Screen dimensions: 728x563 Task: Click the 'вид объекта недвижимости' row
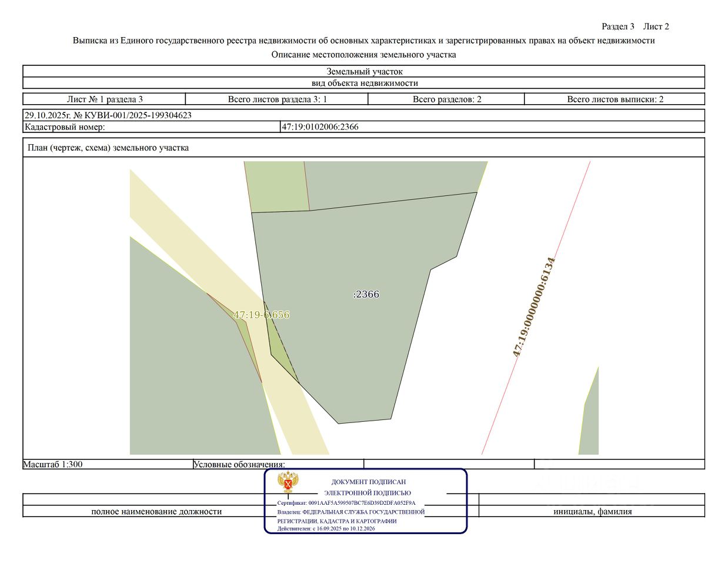(363, 83)
